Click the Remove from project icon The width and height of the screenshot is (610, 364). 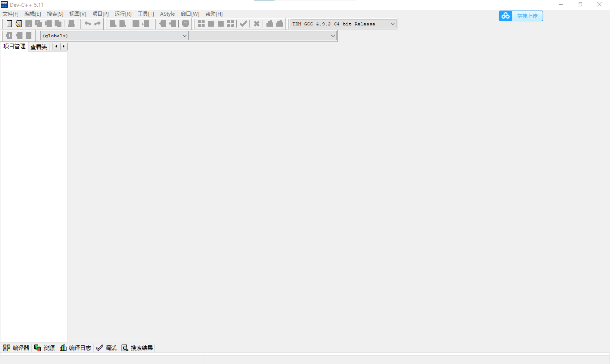tap(172, 24)
